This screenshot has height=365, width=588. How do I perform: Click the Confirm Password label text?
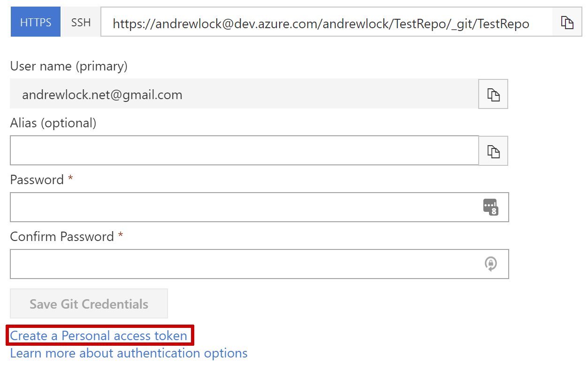[x=62, y=236]
